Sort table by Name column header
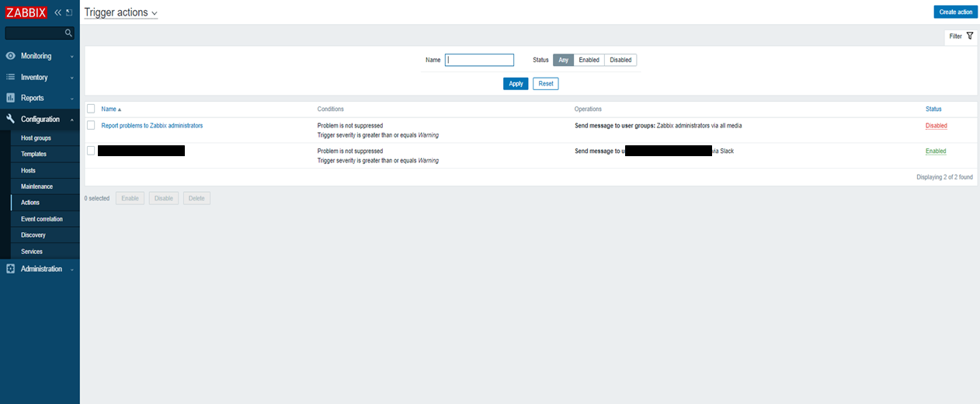Image resolution: width=980 pixels, height=404 pixels. (111, 109)
